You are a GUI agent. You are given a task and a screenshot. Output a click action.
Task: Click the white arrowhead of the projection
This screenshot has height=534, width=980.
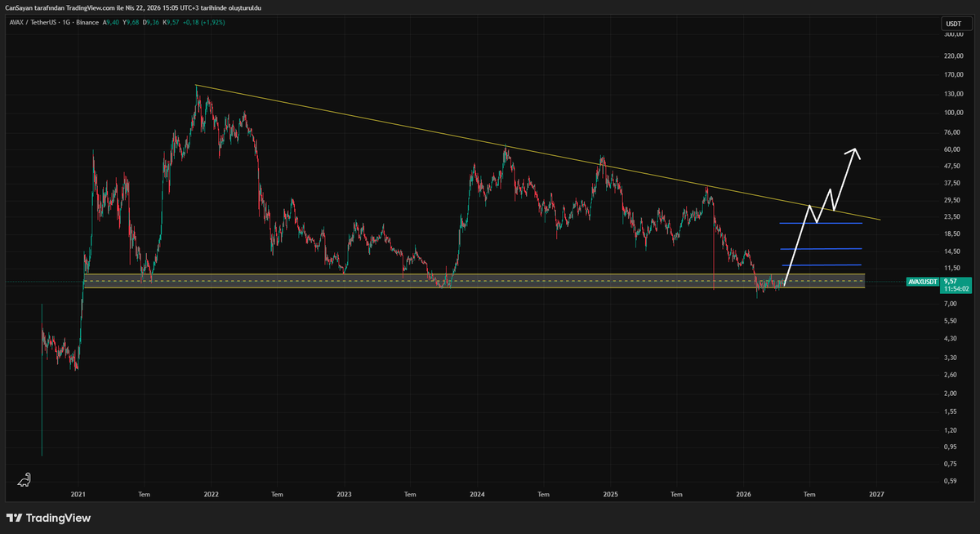click(x=854, y=151)
